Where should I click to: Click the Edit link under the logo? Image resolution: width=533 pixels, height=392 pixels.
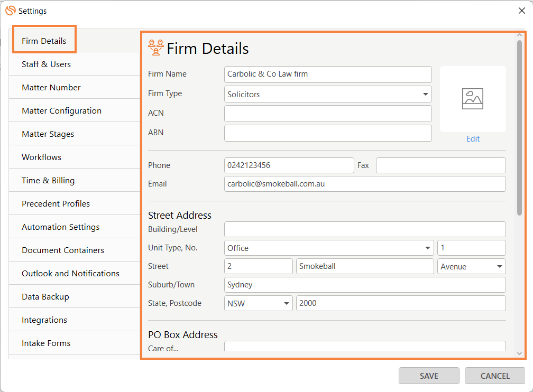click(473, 139)
